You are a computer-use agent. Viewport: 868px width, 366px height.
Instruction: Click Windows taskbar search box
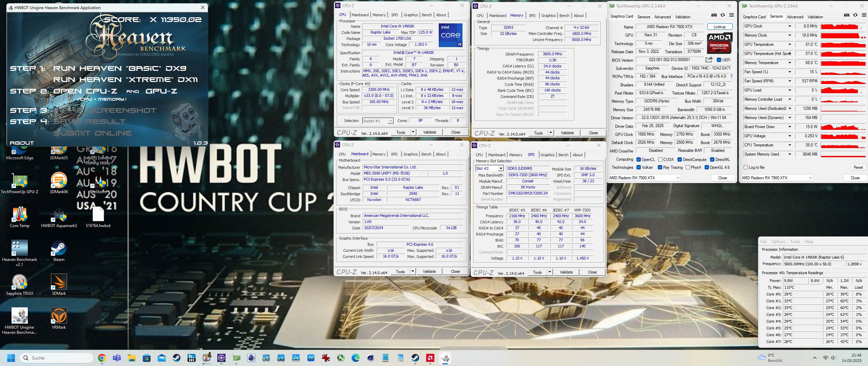57,358
